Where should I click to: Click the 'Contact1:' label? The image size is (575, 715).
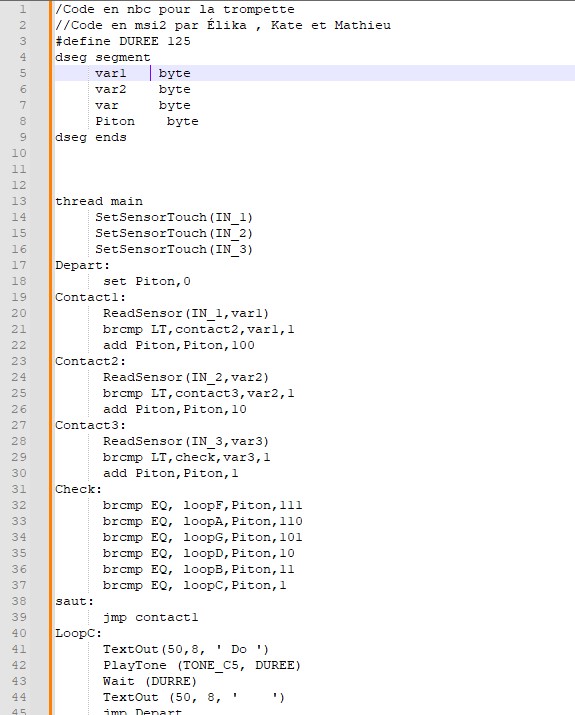pos(90,297)
